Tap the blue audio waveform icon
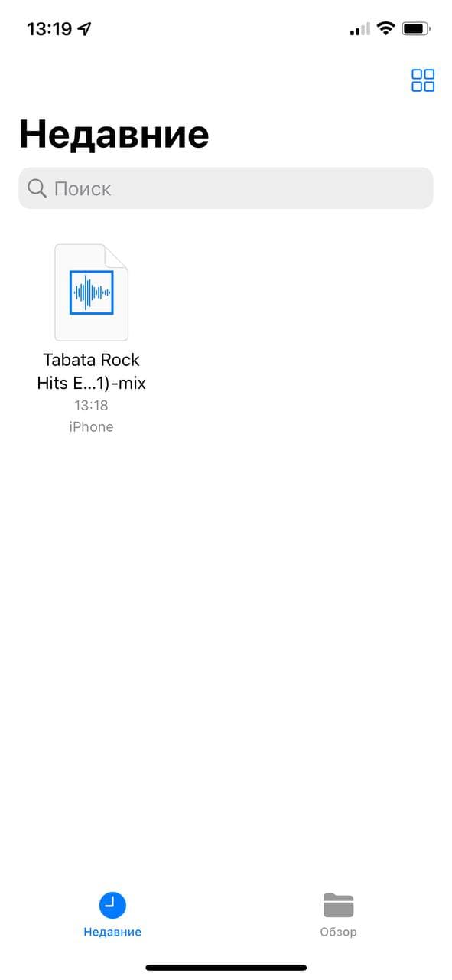This screenshot has height=980, width=452. [91, 292]
